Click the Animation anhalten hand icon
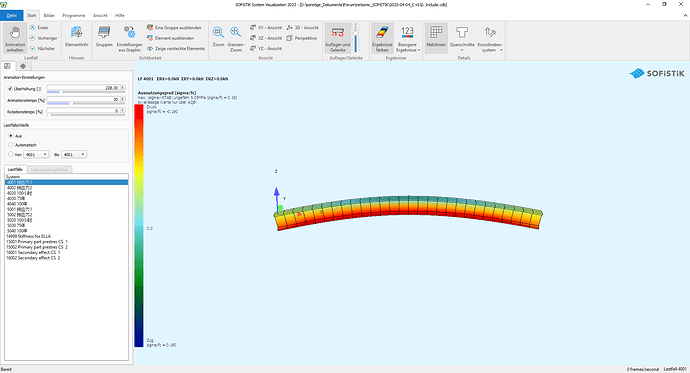This screenshot has width=690, height=373. pos(15,33)
